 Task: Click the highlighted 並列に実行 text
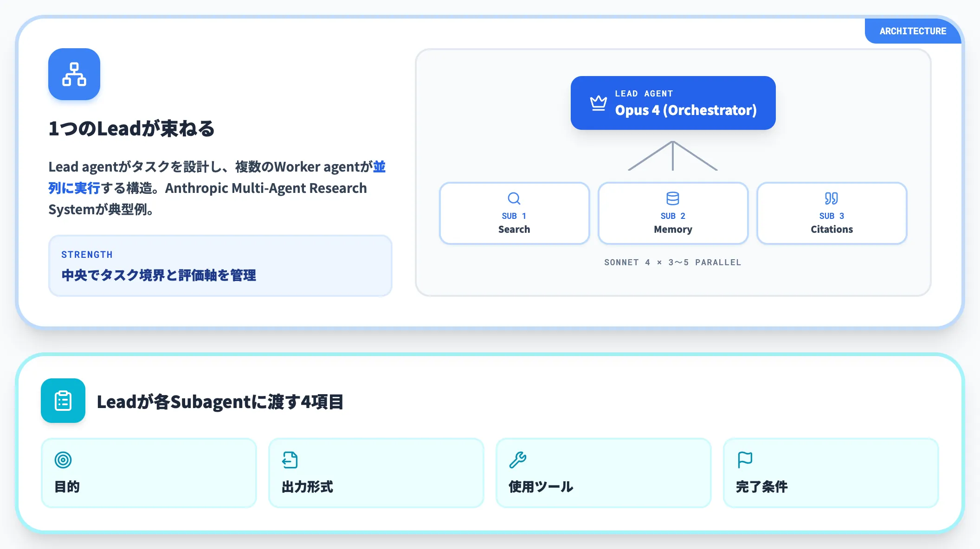point(74,188)
